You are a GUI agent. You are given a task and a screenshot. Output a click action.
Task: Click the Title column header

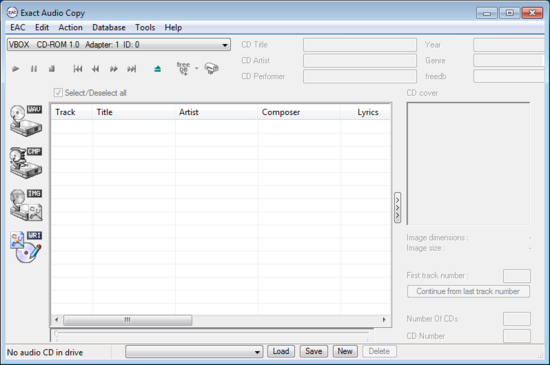pyautogui.click(x=134, y=112)
